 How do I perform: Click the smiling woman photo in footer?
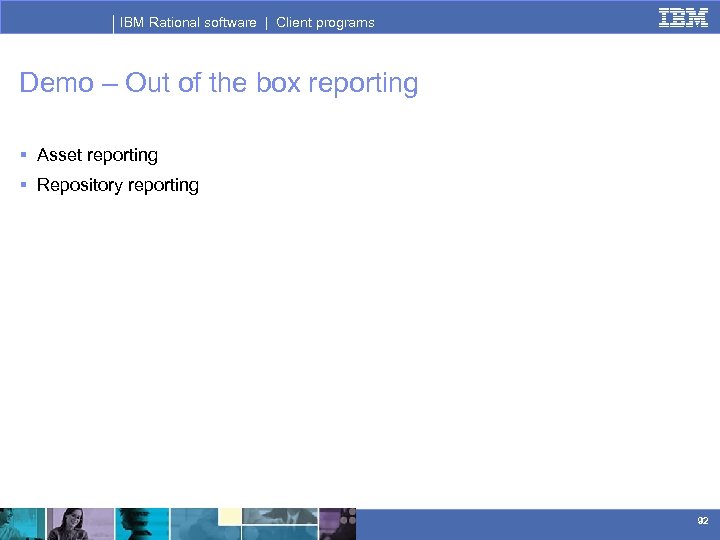[x=80, y=524]
